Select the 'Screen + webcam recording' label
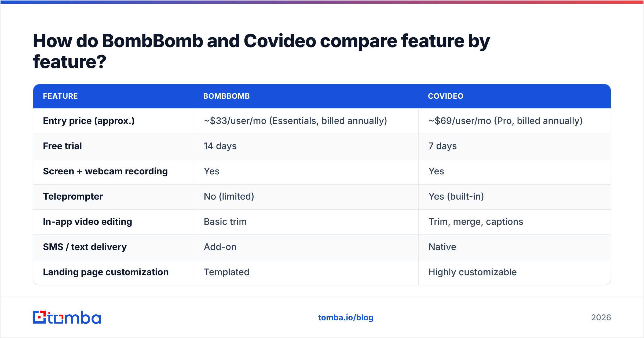Image resolution: width=644 pixels, height=338 pixels. click(105, 171)
